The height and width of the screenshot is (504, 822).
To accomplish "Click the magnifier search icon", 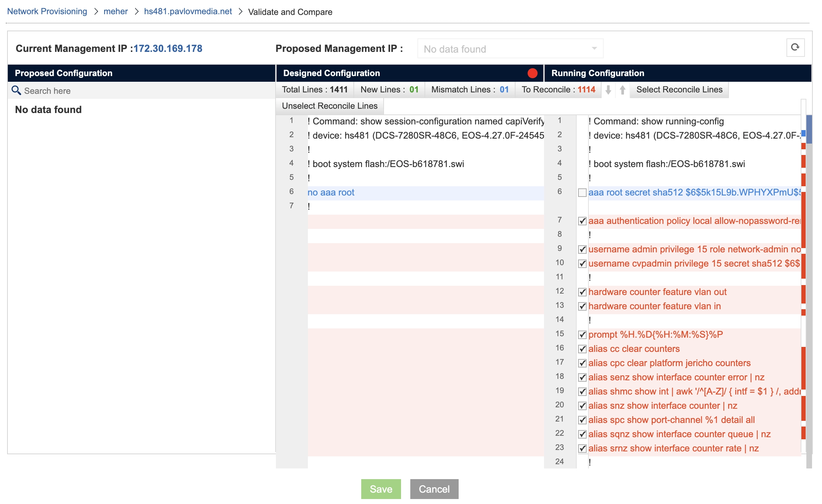I will point(16,91).
